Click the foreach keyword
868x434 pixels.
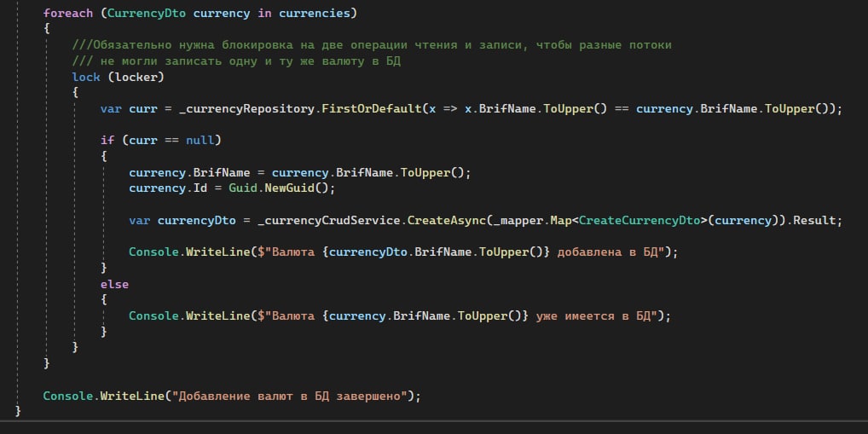[68, 14]
